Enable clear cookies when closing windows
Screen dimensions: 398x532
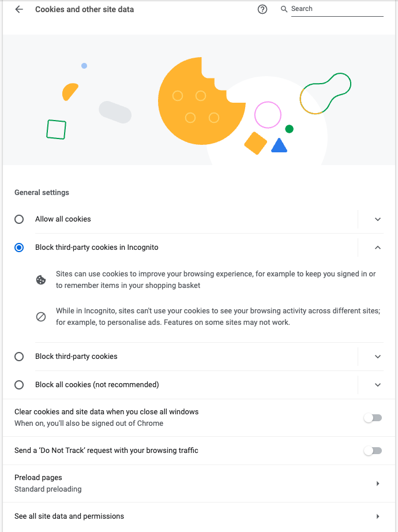click(373, 418)
